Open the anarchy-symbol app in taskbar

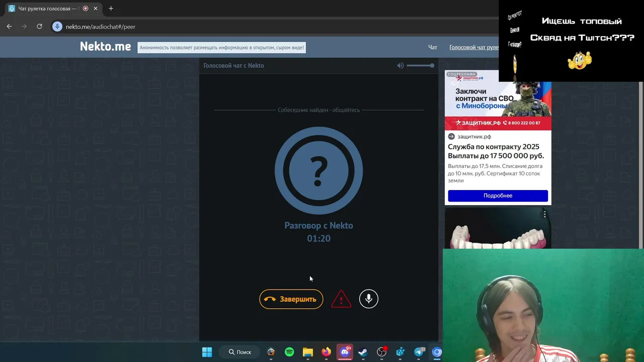coord(271,352)
